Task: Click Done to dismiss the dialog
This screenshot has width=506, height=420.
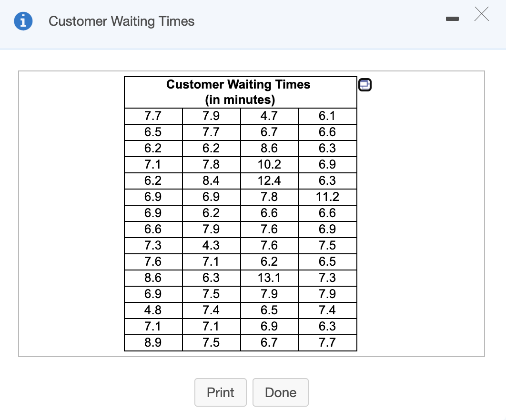Action: tap(281, 392)
